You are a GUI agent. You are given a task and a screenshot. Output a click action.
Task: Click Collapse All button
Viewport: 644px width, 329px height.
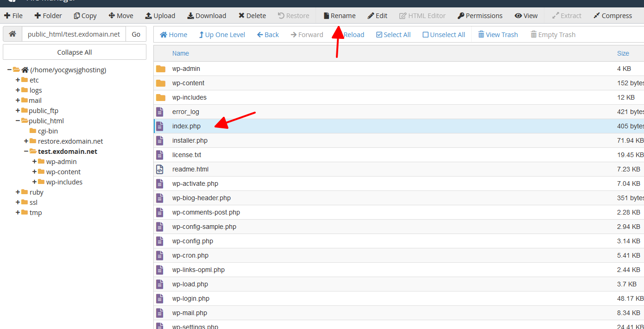(75, 52)
